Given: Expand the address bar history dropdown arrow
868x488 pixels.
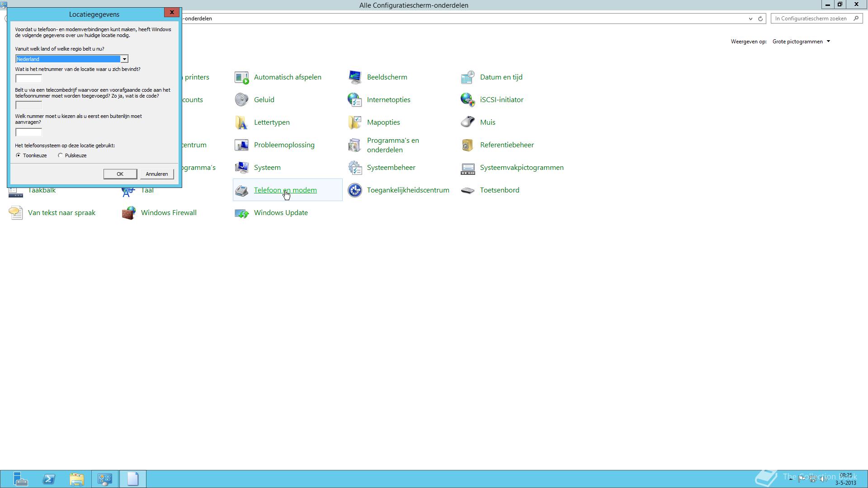Looking at the screenshot, I should 750,19.
